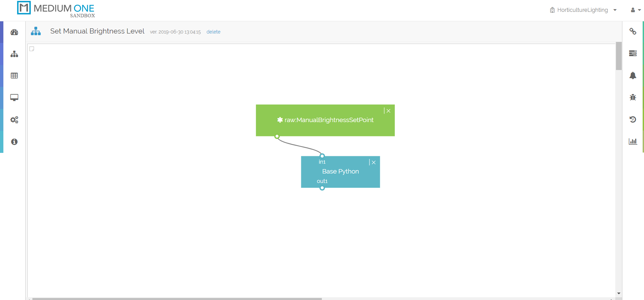Open the data table icon in left sidebar
This screenshot has width=644, height=300.
tap(14, 76)
